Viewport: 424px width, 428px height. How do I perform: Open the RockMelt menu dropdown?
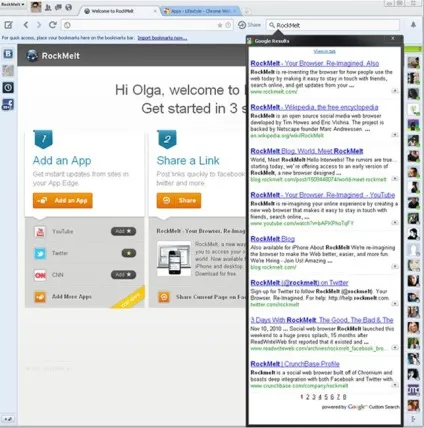pyautogui.click(x=13, y=4)
